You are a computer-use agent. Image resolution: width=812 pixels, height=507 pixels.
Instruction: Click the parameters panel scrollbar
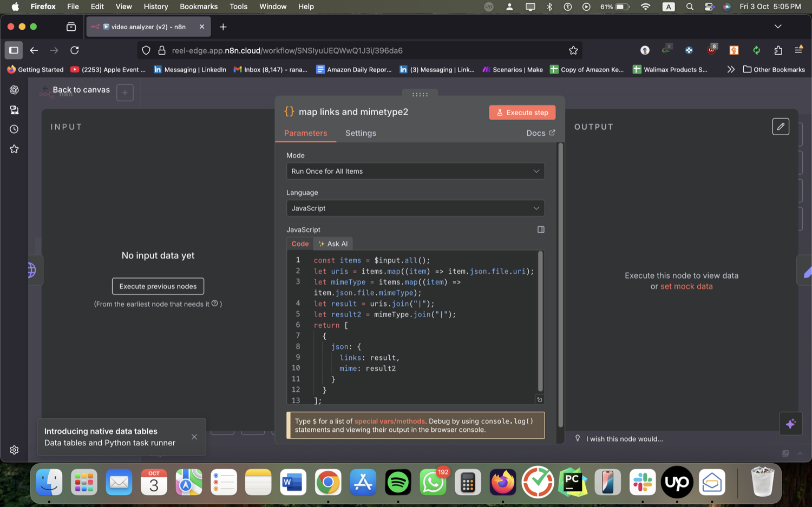click(x=560, y=285)
